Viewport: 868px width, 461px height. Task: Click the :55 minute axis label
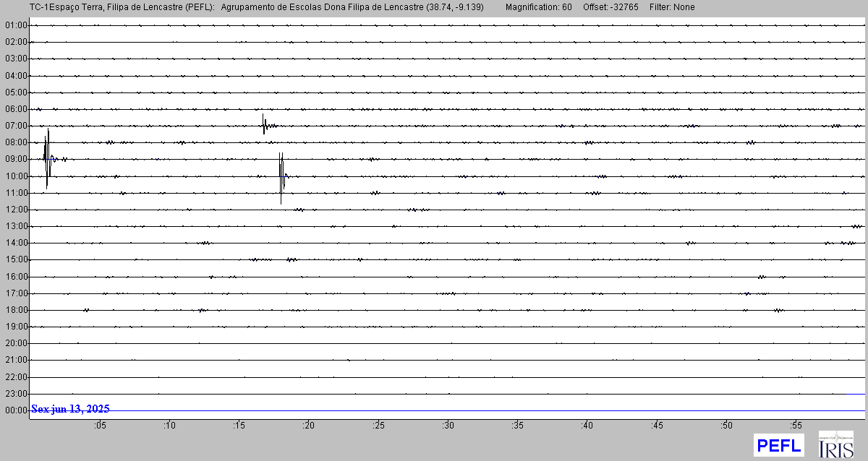(796, 426)
